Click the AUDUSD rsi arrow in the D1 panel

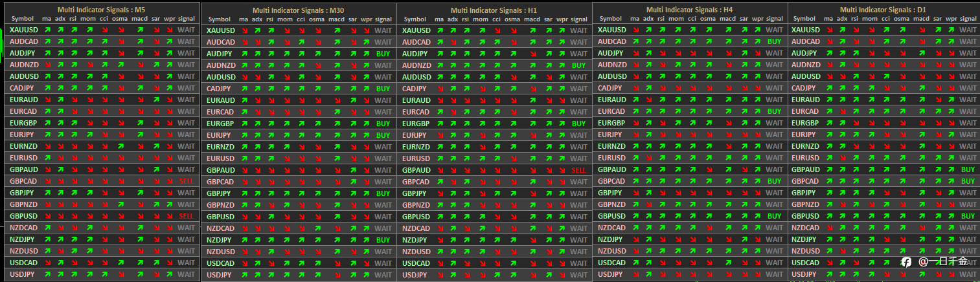tap(856, 76)
